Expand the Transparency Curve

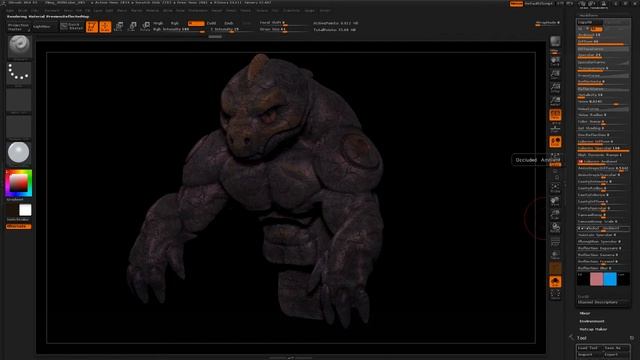pyautogui.click(x=603, y=76)
